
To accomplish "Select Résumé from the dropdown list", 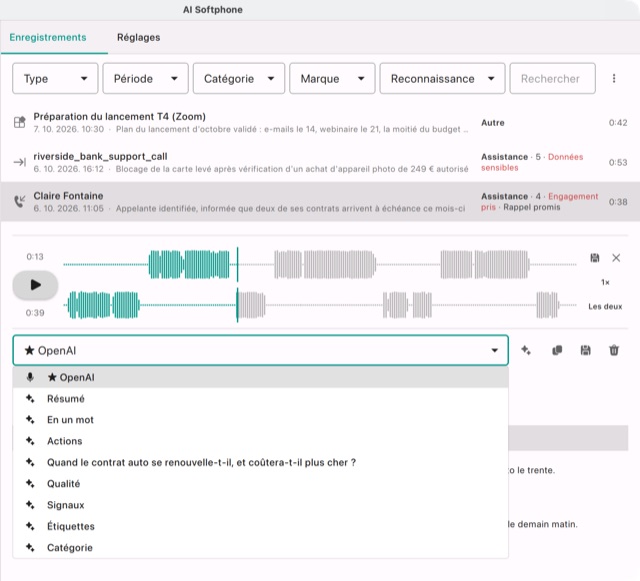I will click(260, 398).
